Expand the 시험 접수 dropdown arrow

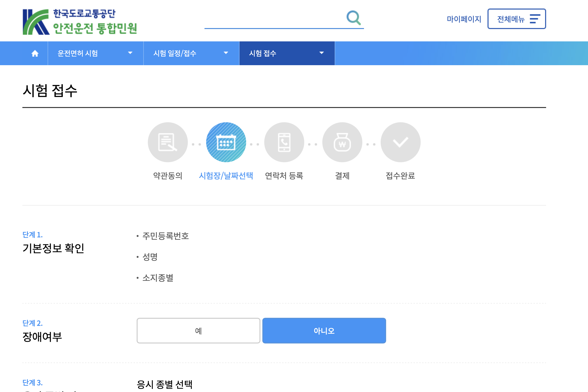[x=322, y=53]
